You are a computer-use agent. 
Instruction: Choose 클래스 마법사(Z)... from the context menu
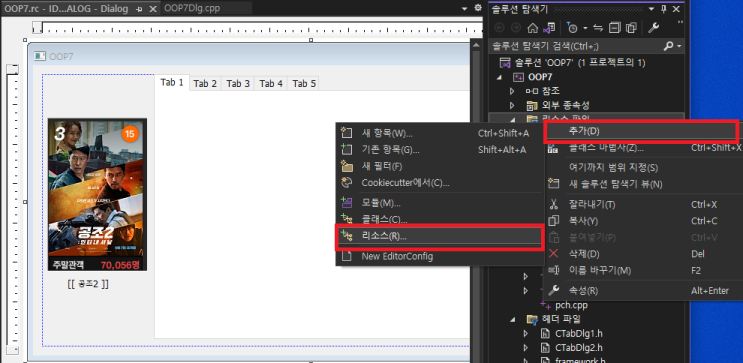coord(644,148)
